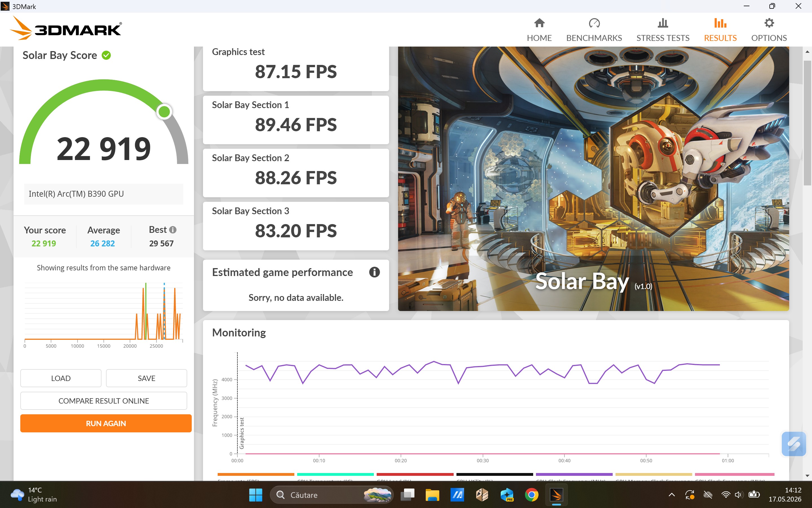The image size is (812, 508).
Task: Click the black CPU Utility legend bar
Action: point(495,474)
